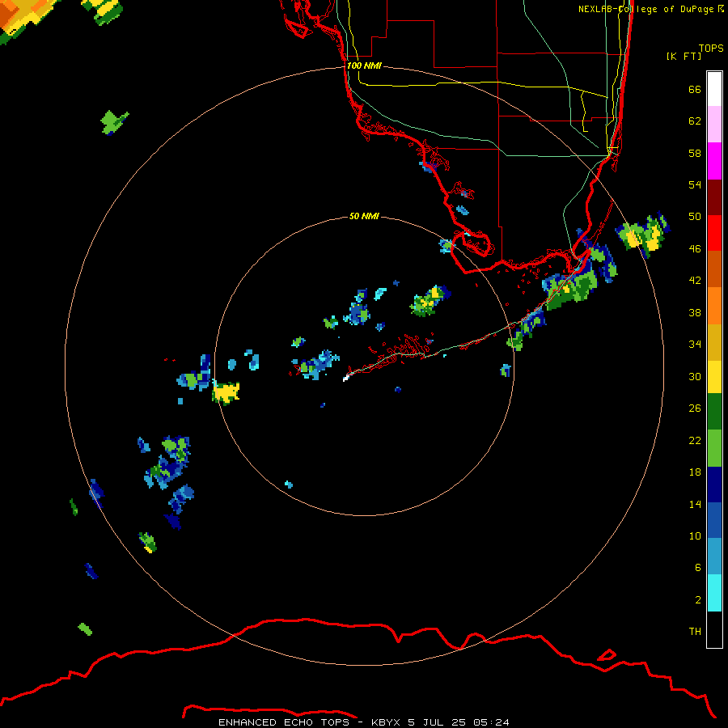This screenshot has height=728, width=728.
Task: Click the legend value 62
Action: tap(695, 121)
